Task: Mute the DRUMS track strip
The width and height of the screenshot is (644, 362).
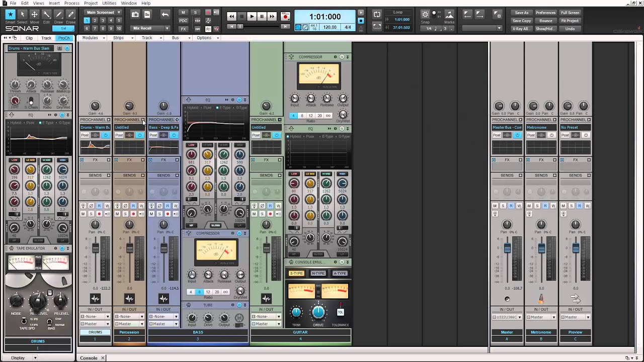Action: pos(83,214)
